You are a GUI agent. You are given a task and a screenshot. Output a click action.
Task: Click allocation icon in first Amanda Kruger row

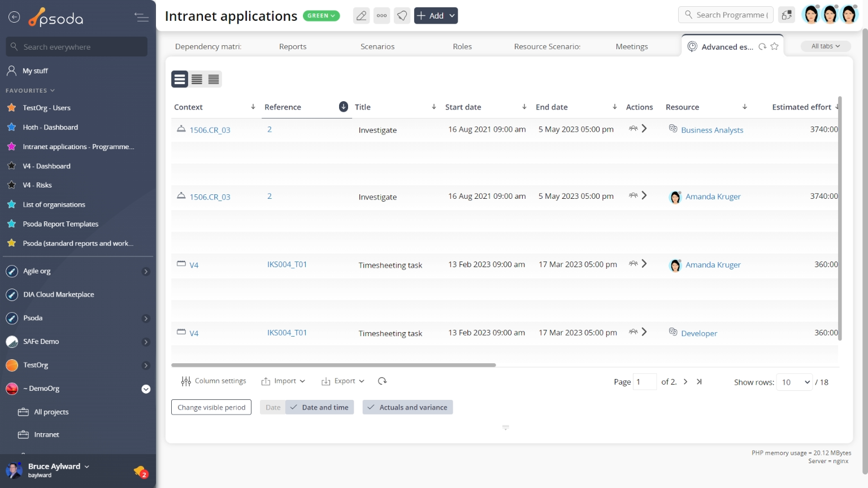[633, 196]
